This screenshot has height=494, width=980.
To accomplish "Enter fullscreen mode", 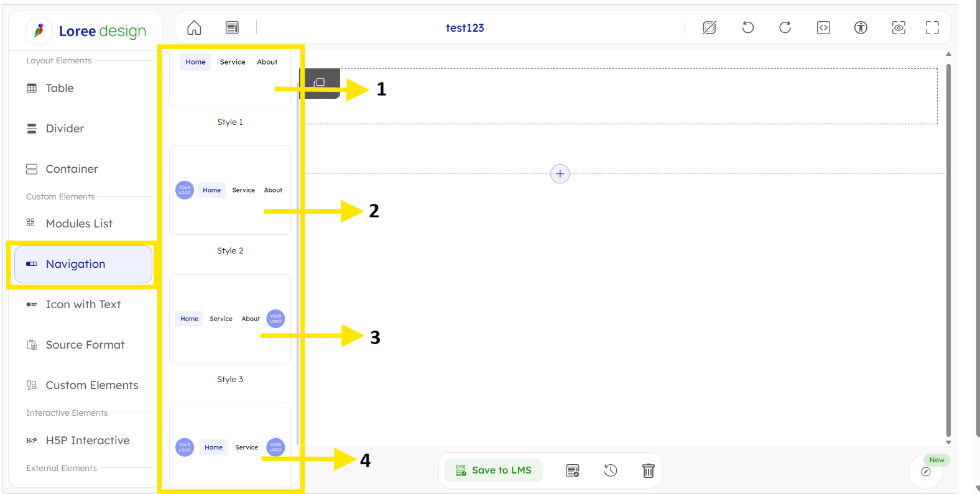I will point(932,27).
